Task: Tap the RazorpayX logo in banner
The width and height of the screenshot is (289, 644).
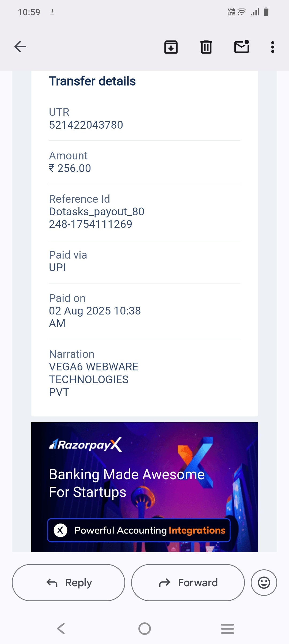Action: coord(86,445)
